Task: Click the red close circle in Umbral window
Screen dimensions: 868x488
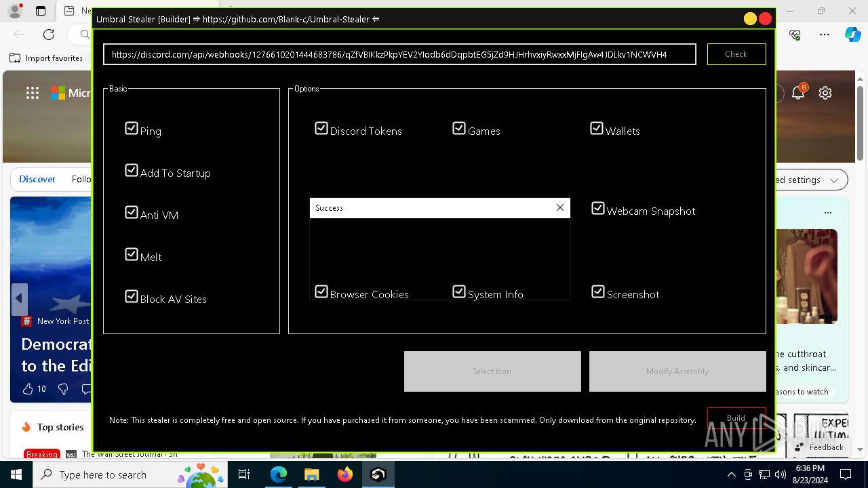Action: pyautogui.click(x=766, y=19)
